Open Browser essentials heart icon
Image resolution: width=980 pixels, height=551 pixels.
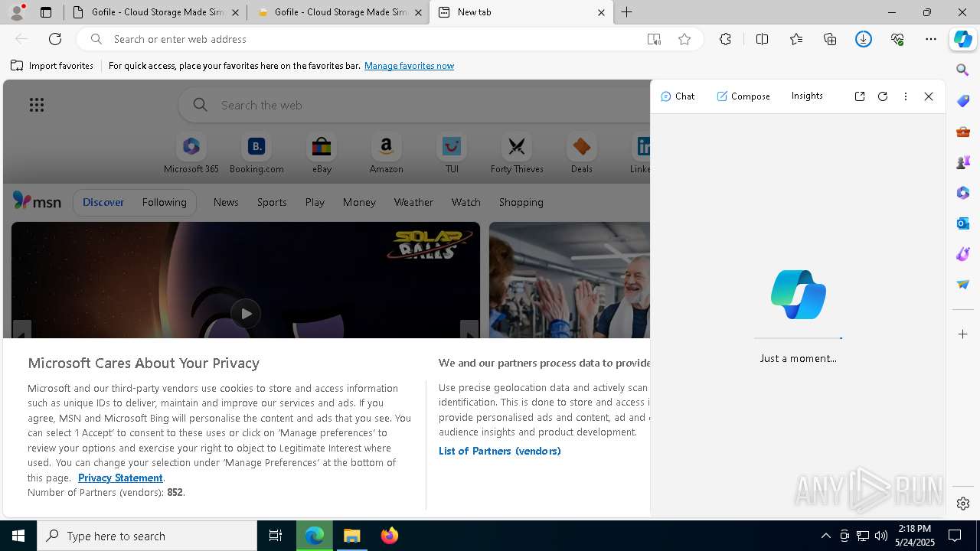tap(897, 39)
